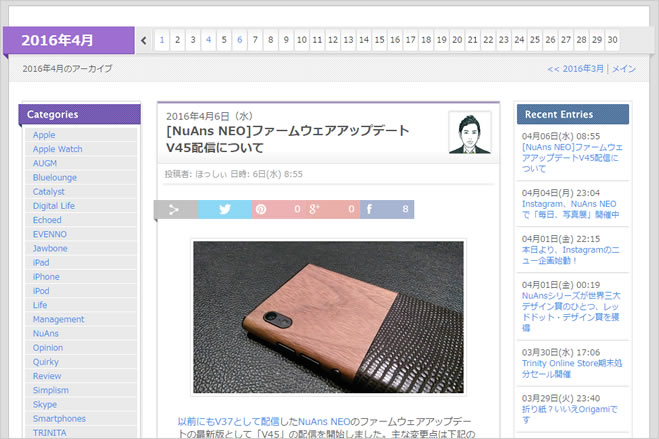The image size is (659, 439).
Task: Open the Jawbone category
Action: point(50,248)
